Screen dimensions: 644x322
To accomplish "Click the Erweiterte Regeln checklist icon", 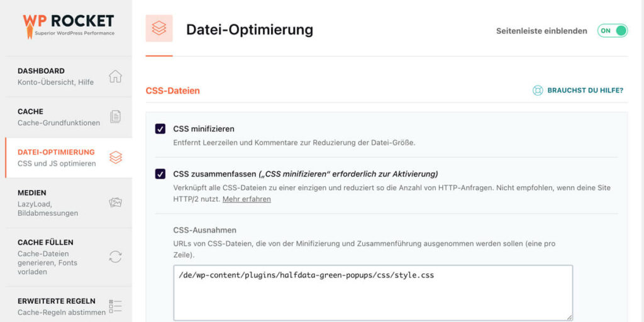I will pyautogui.click(x=116, y=306).
